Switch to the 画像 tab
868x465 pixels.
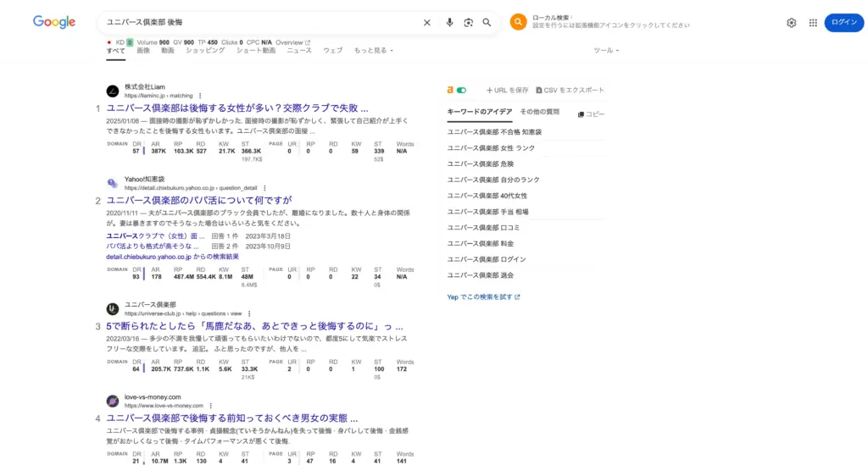pyautogui.click(x=143, y=50)
